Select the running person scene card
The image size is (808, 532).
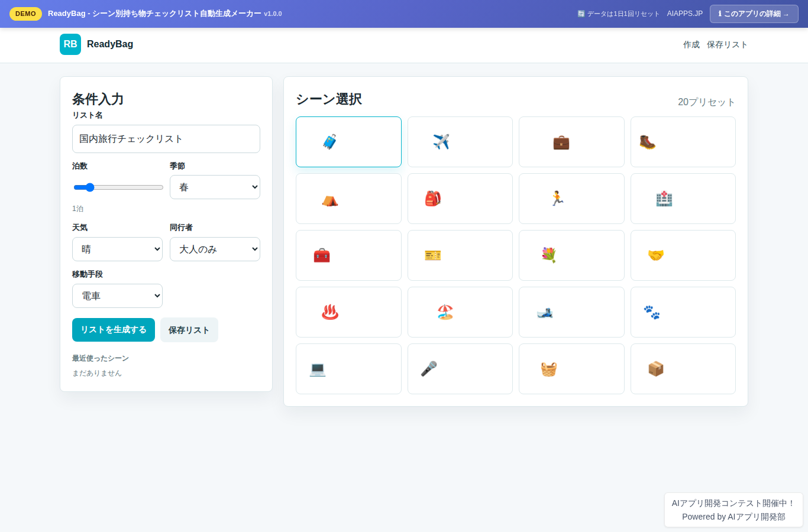coord(571,199)
